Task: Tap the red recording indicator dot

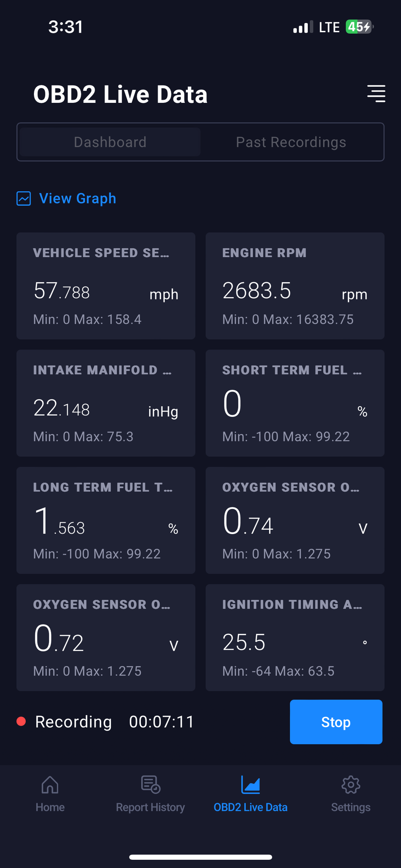Action: [x=21, y=722]
